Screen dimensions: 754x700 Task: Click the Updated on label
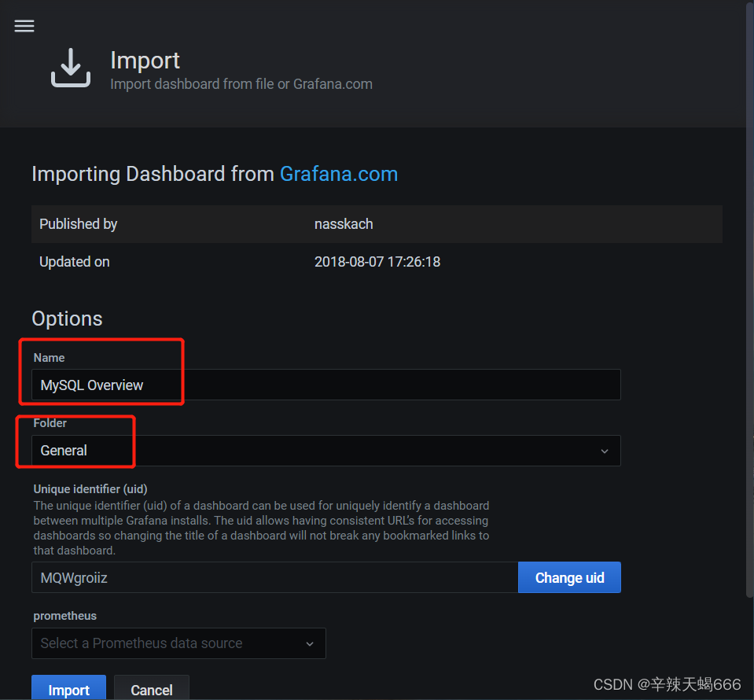pos(75,262)
